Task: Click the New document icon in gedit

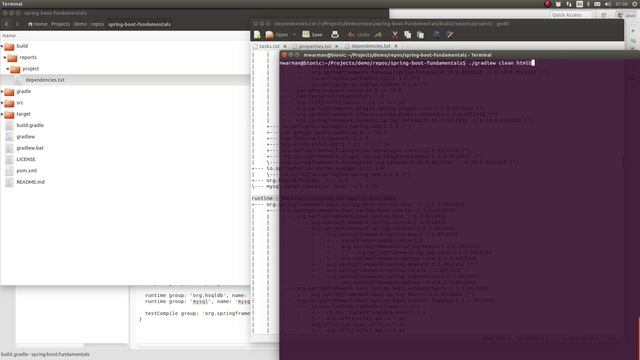Action: [x=257, y=35]
